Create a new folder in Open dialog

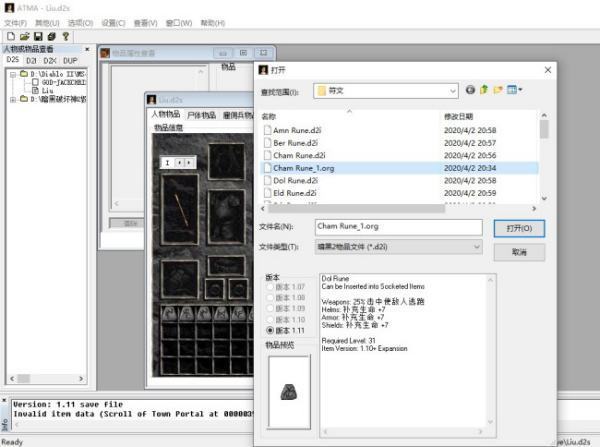coord(498,90)
